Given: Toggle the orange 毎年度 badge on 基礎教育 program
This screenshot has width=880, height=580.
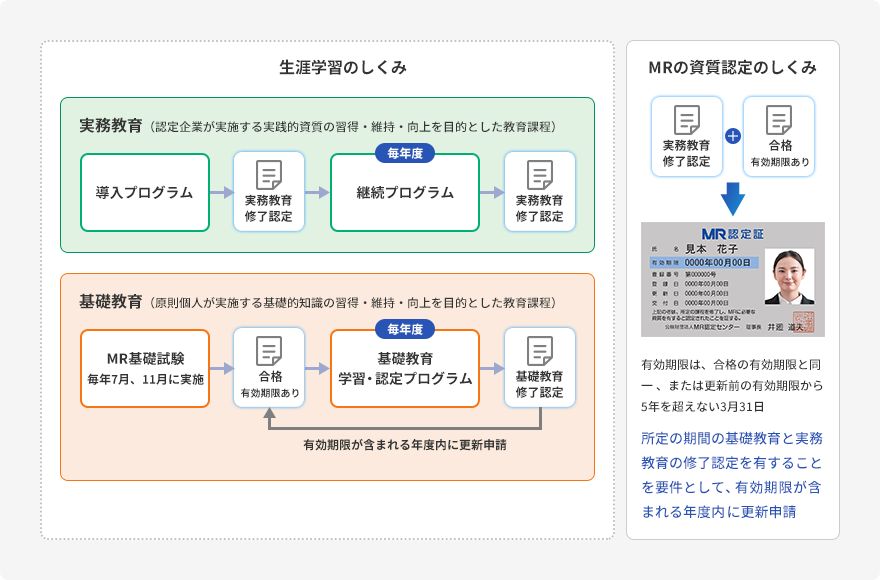Looking at the screenshot, I should click(404, 327).
